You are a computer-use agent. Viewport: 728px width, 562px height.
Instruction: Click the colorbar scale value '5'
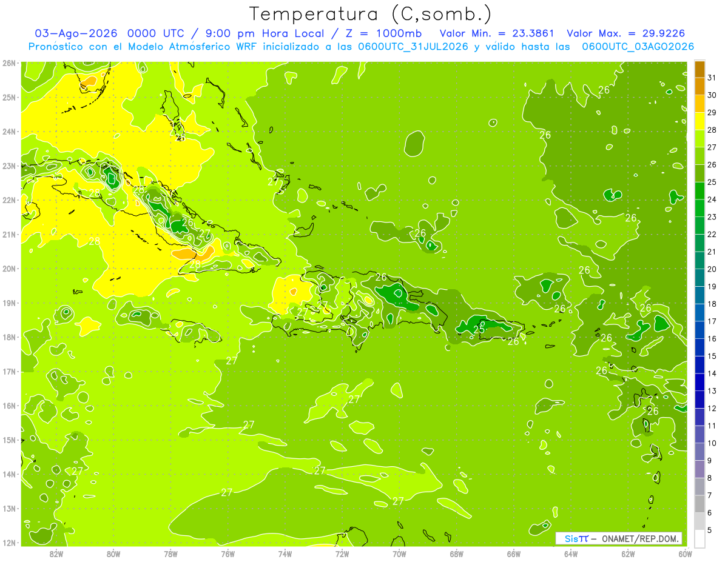(x=710, y=530)
